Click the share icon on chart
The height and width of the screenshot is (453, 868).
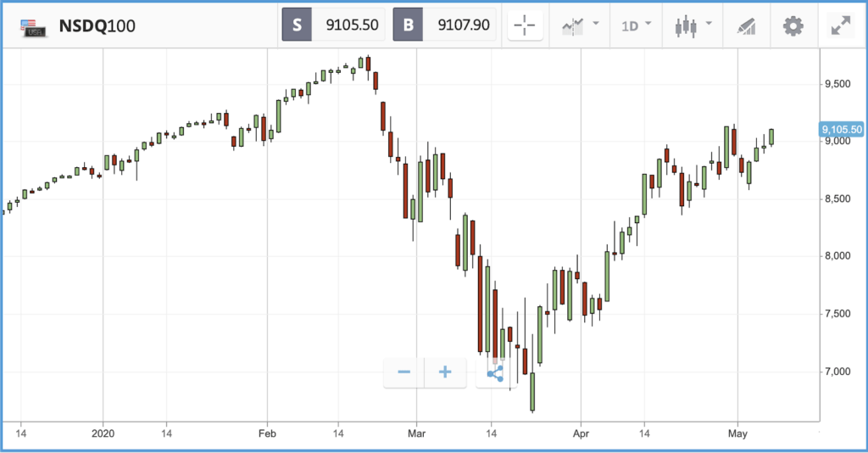point(495,373)
